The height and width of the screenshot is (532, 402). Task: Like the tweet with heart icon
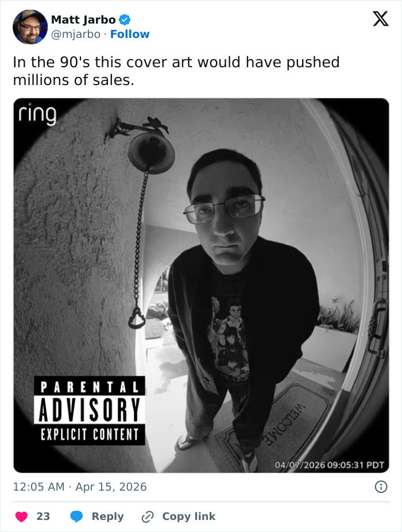[x=21, y=516]
